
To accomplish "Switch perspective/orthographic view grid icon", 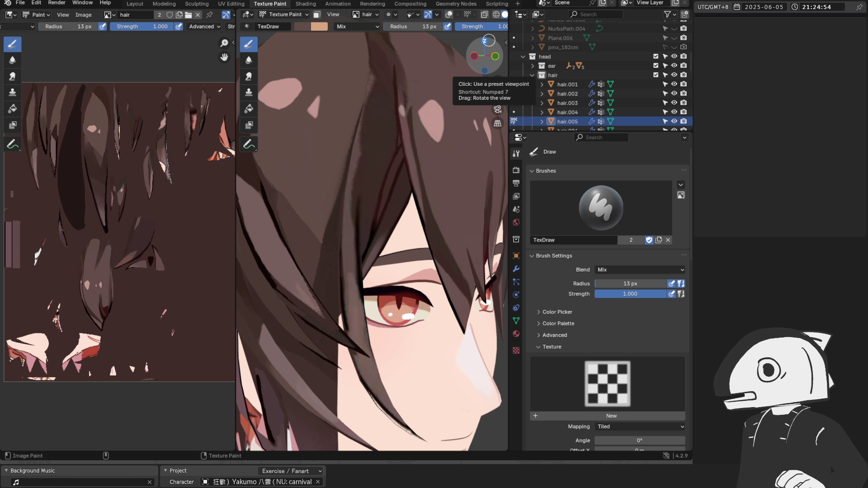I will pyautogui.click(x=497, y=123).
